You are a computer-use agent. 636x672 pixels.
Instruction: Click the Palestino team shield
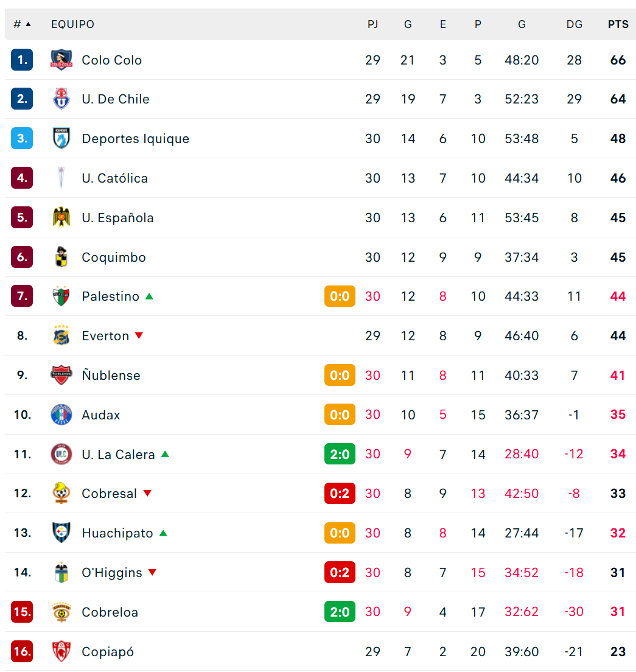tap(61, 296)
